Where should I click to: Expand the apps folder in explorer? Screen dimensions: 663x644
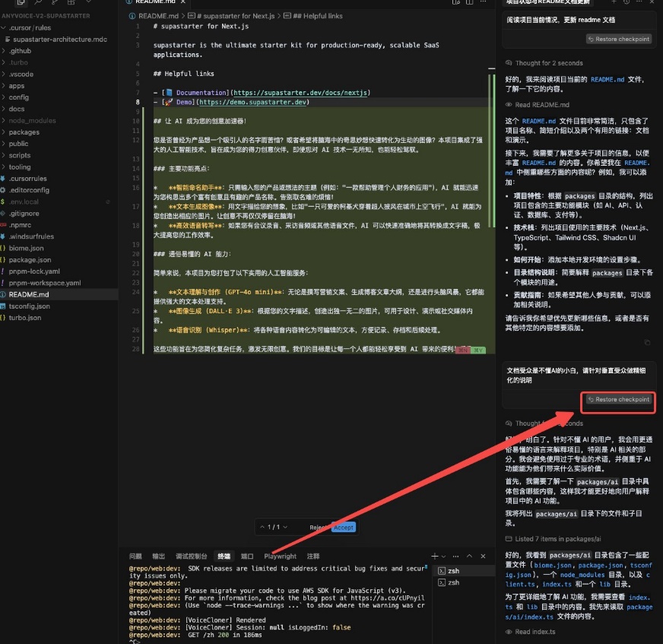coord(17,86)
